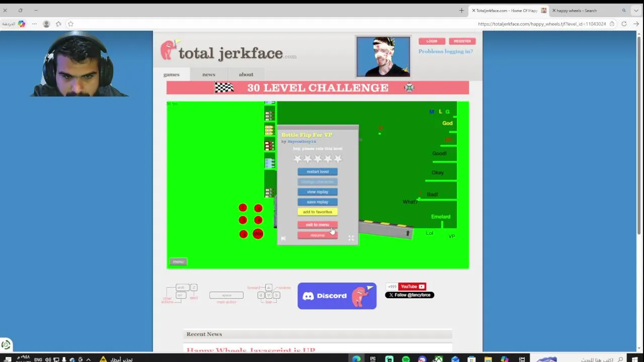Toggle fullscreen icon in pause menu
The height and width of the screenshot is (362, 644).
pos(351,238)
